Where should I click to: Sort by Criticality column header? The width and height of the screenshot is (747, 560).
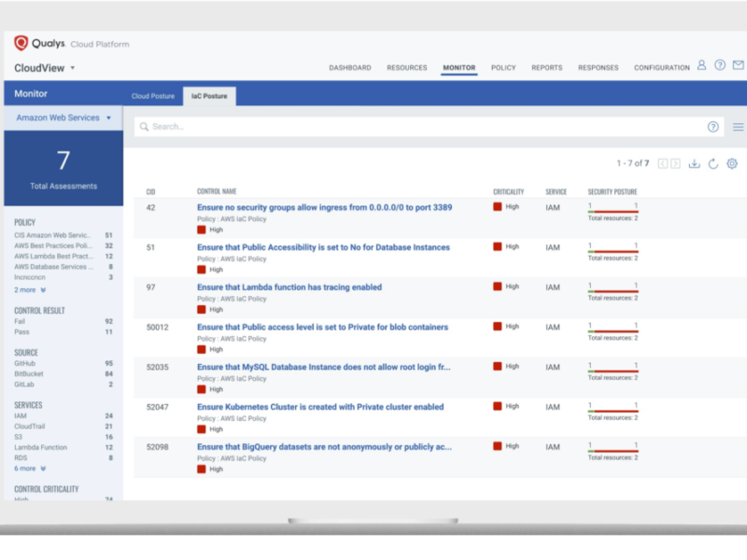pyautogui.click(x=508, y=191)
